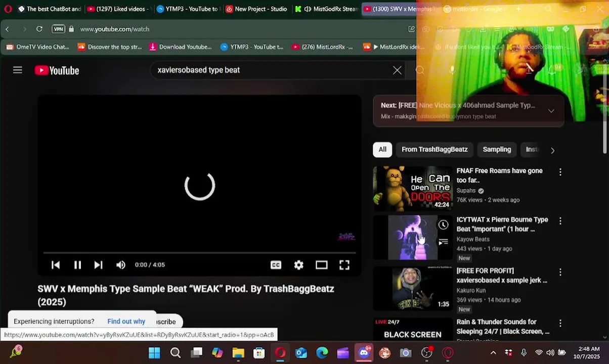Open Discord from the taskbar
The height and width of the screenshot is (364, 609).
click(364, 352)
